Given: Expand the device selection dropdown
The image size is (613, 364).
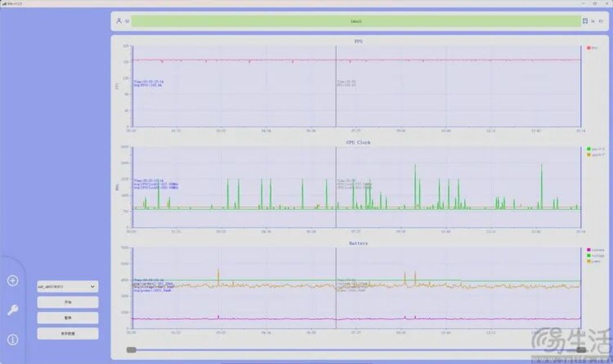Looking at the screenshot, I should point(68,286).
